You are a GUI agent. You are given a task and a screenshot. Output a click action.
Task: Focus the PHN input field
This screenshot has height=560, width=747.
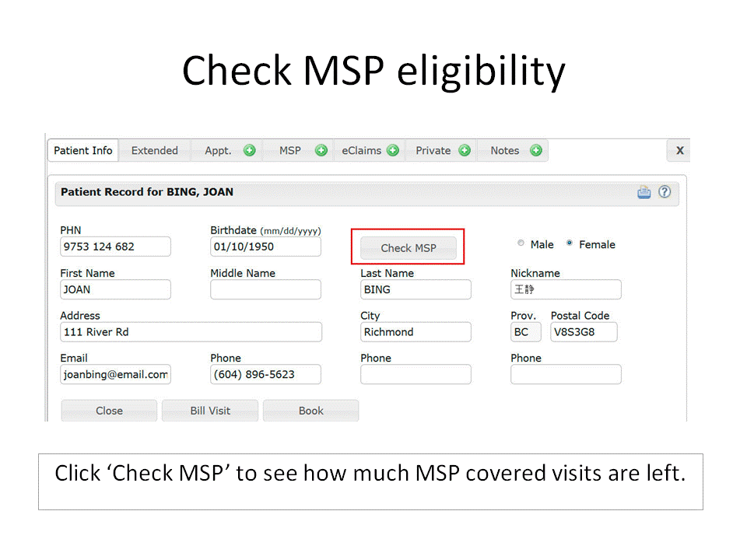pos(115,247)
